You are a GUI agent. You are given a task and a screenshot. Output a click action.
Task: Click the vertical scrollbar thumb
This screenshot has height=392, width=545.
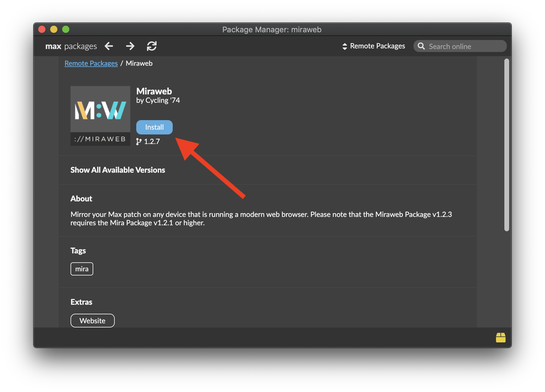(506, 145)
